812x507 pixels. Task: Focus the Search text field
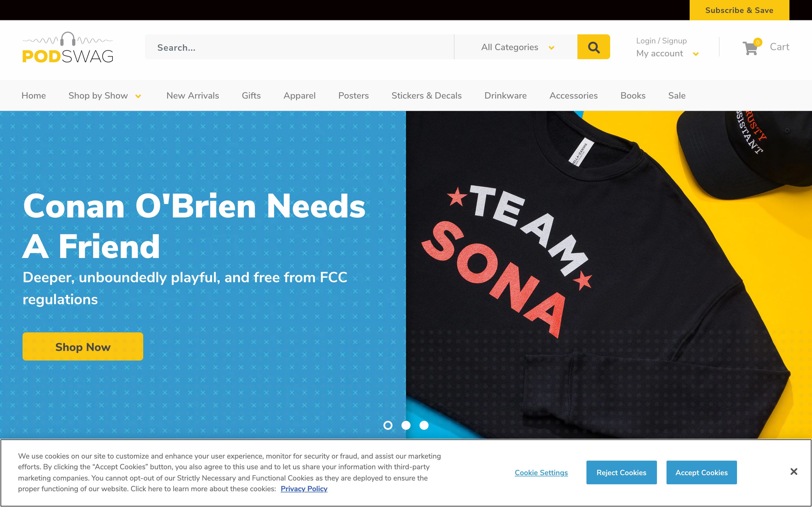(x=299, y=47)
